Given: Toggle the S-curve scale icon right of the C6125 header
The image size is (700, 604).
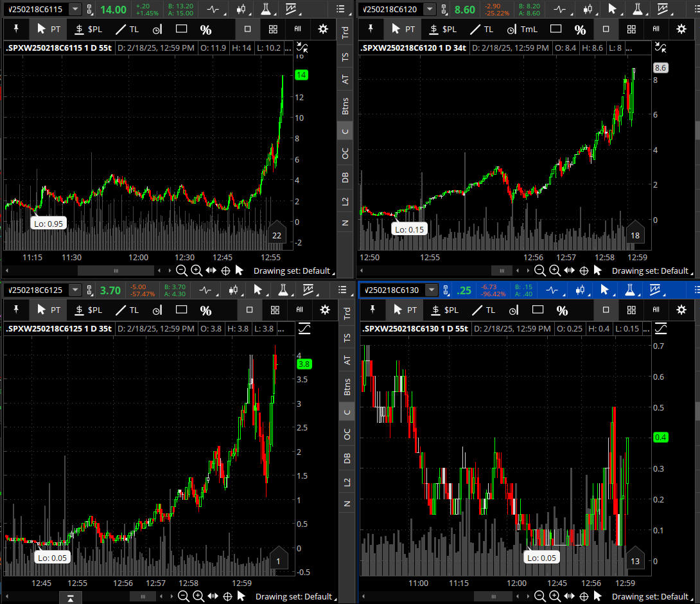Looking at the screenshot, I should pos(304,328).
